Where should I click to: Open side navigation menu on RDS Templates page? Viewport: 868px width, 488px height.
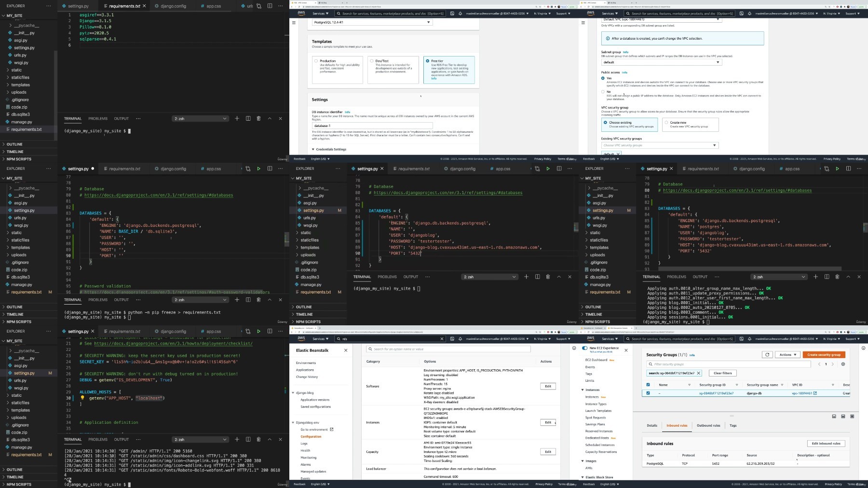point(294,22)
